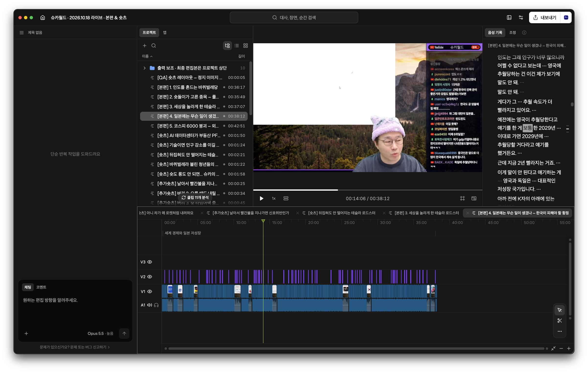Toggle the panel layout icon in header
Image resolution: width=588 pixels, height=372 pixels.
(509, 18)
